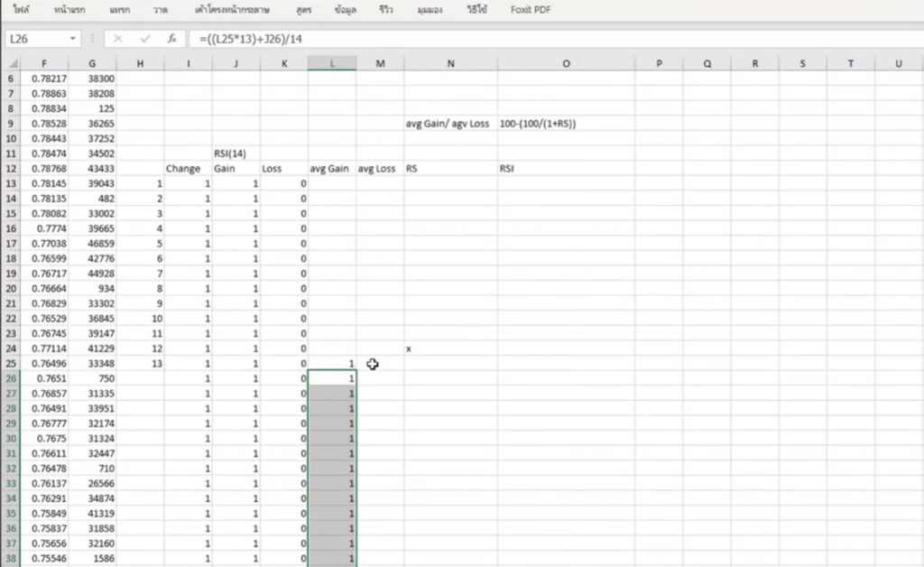This screenshot has height=567, width=924.
Task: Open the ไฟล์ (File) tab
Action: pos(21,10)
